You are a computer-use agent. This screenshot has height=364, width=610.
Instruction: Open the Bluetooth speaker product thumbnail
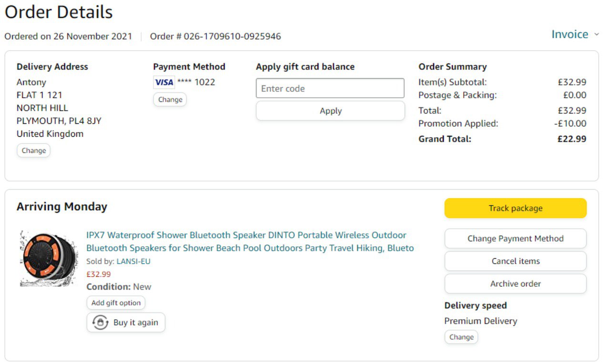(x=49, y=259)
